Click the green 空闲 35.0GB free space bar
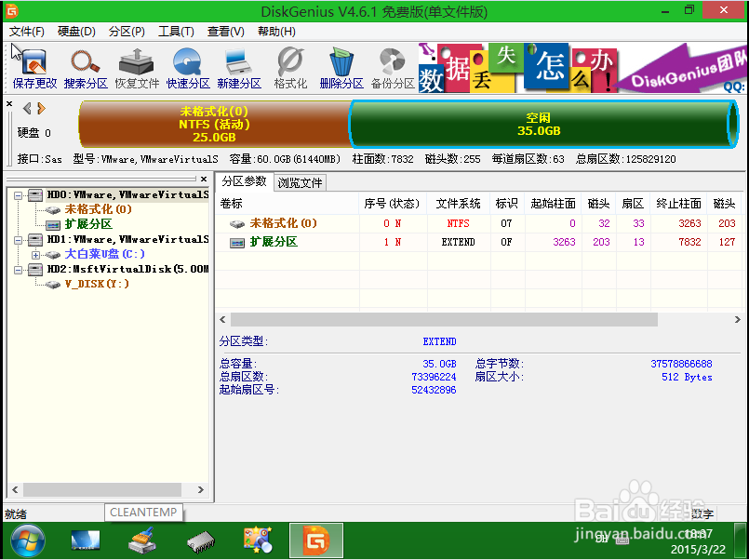The width and height of the screenshot is (749, 560). [x=543, y=124]
